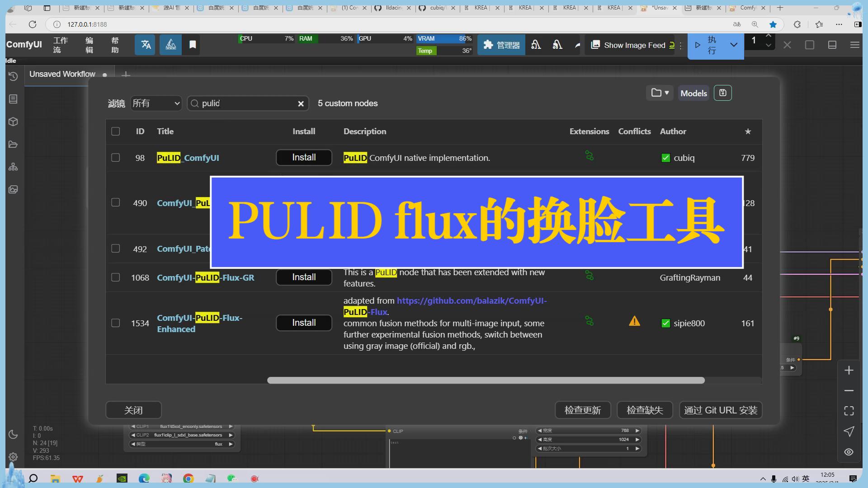Screen dimensions: 868x488
Task: Open the ComfyUI-PuLID-Flux-GR title link
Action: click(x=205, y=277)
